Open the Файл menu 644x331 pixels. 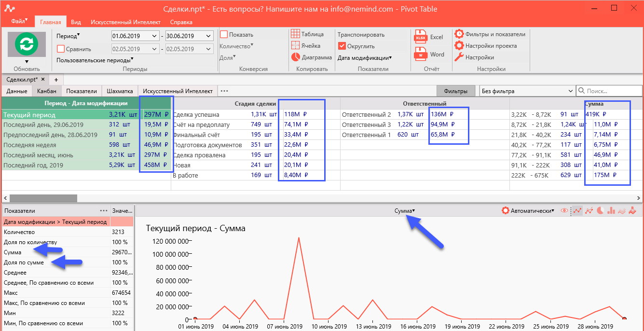click(x=19, y=22)
